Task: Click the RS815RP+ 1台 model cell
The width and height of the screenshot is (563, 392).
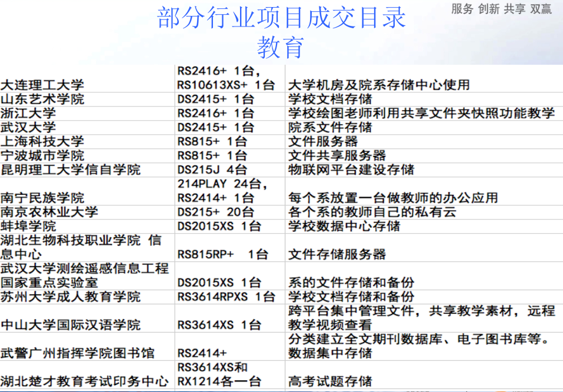Action: pyautogui.click(x=222, y=254)
